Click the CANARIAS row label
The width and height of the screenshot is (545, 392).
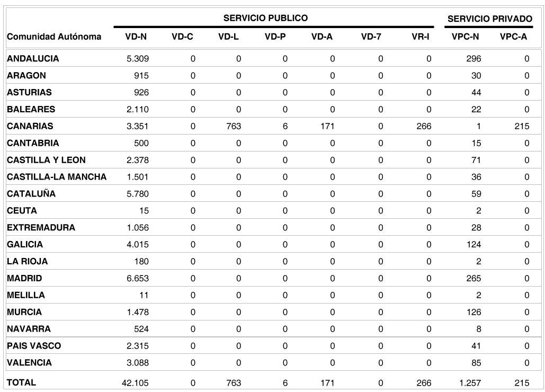(30, 126)
